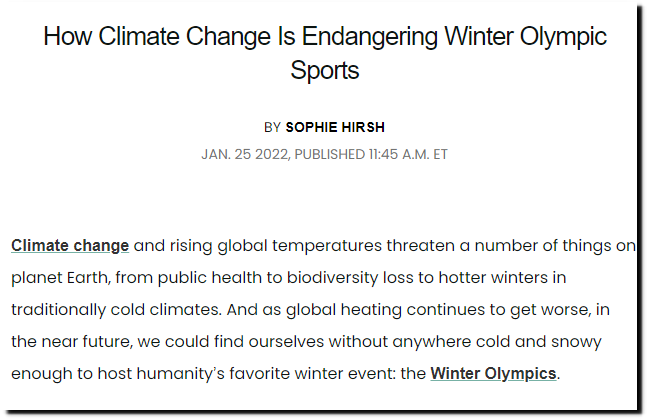Screen dimensions: 647x420
Task: Click the phrase global heating continues
Action: [x=385, y=310]
